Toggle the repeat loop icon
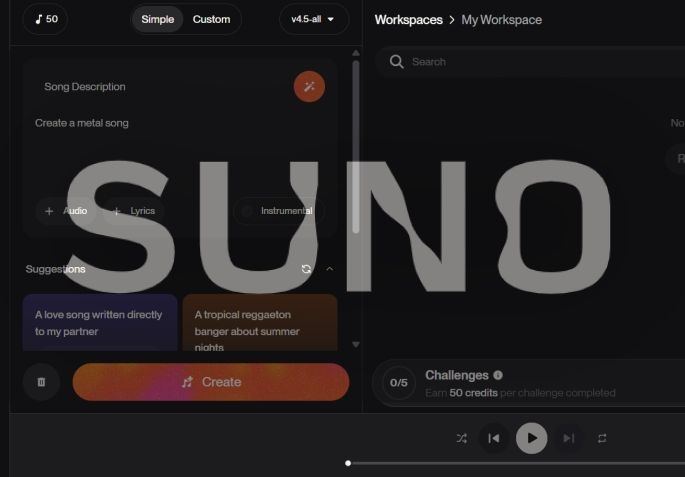This screenshot has width=685, height=477. [602, 438]
